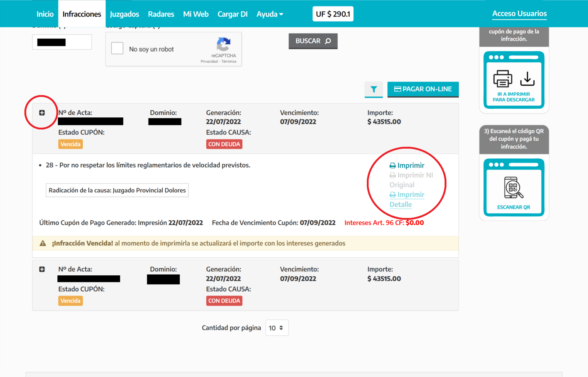Check the No soy un robot checkbox

(117, 49)
